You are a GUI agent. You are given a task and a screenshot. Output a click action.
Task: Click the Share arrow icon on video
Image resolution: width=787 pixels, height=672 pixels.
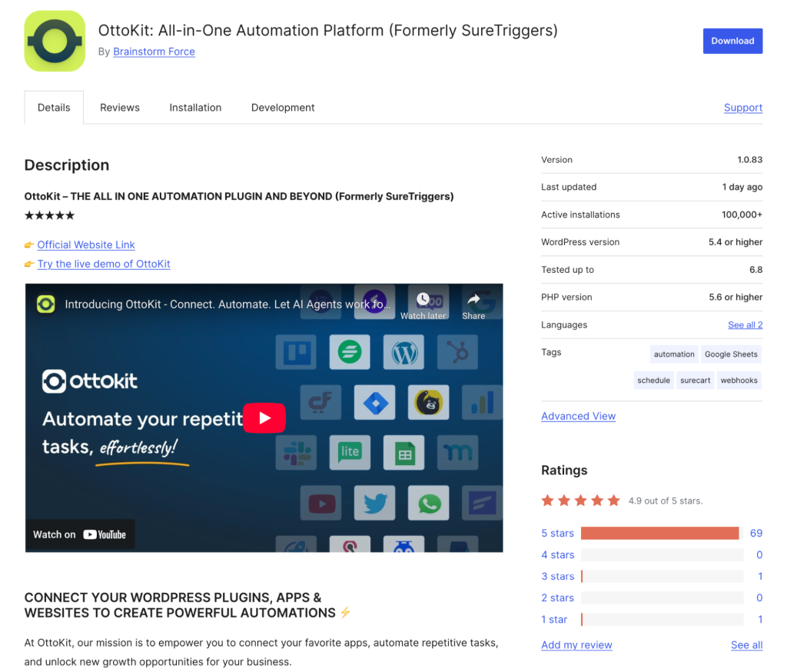click(x=473, y=300)
